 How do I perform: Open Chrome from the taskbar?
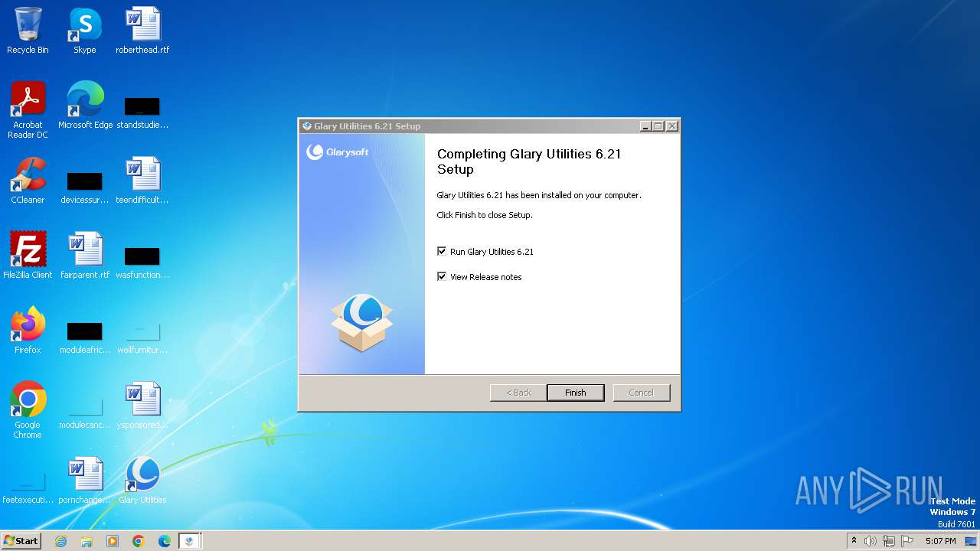[139, 541]
